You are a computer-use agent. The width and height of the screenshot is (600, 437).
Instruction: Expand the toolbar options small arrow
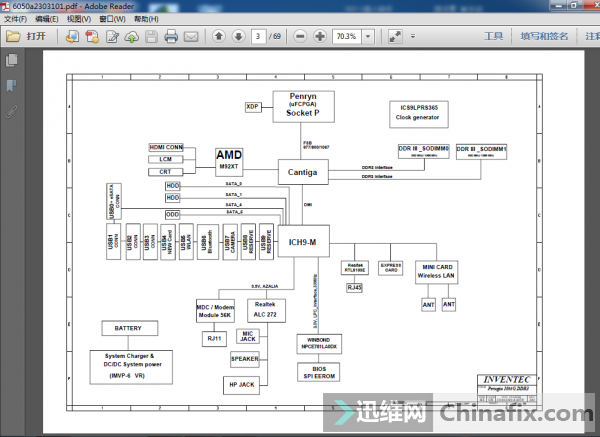[x=412, y=36]
